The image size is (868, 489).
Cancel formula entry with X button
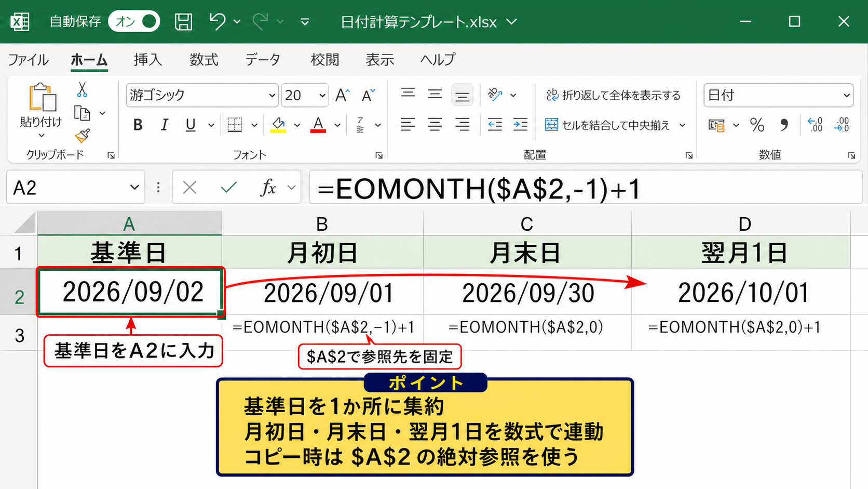point(189,187)
